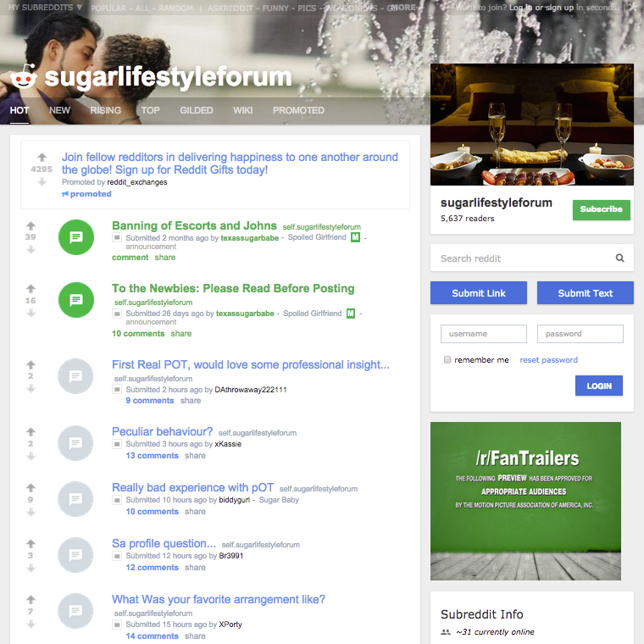Open the reset password link

(x=549, y=360)
